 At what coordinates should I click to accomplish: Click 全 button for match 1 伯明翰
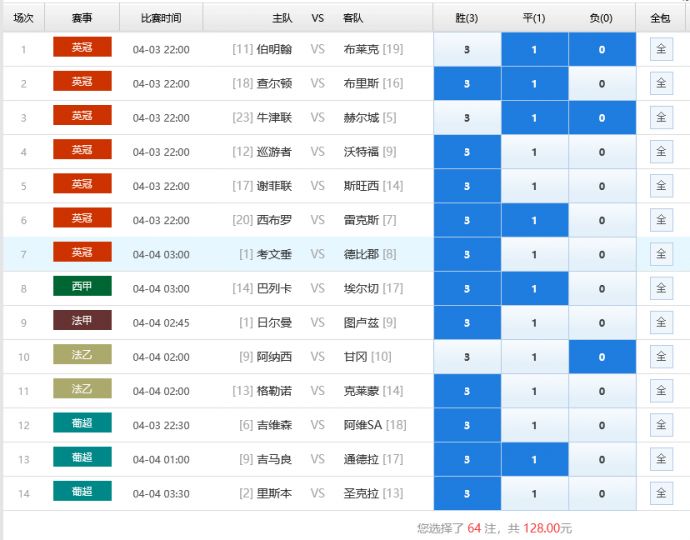[661, 50]
